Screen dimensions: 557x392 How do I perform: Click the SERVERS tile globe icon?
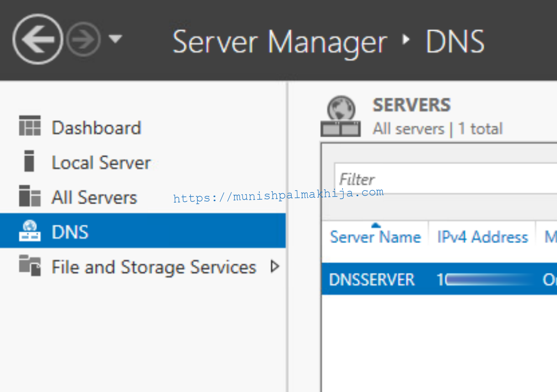click(x=341, y=116)
